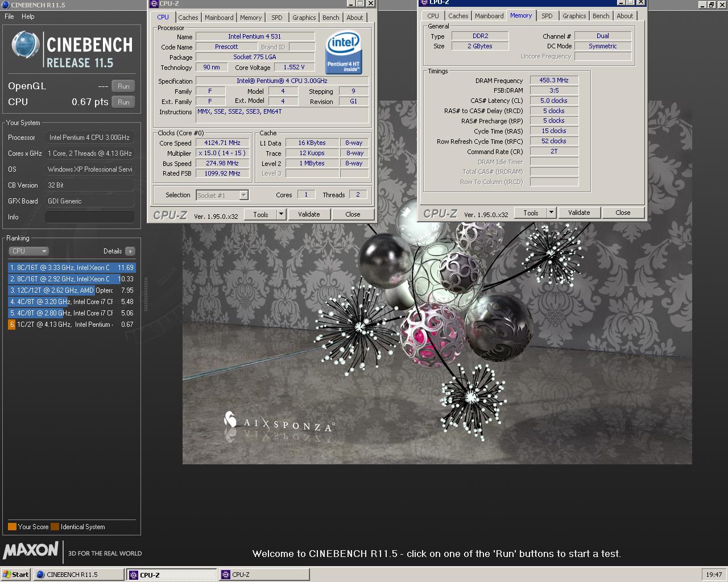Select ranking row 4C/8T @ 3.20 GHz
Image resolution: width=728 pixels, height=582 pixels.
coord(72,302)
